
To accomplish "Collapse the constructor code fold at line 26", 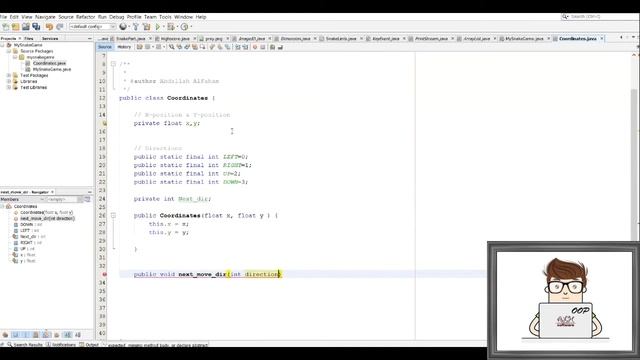I will pos(113,216).
